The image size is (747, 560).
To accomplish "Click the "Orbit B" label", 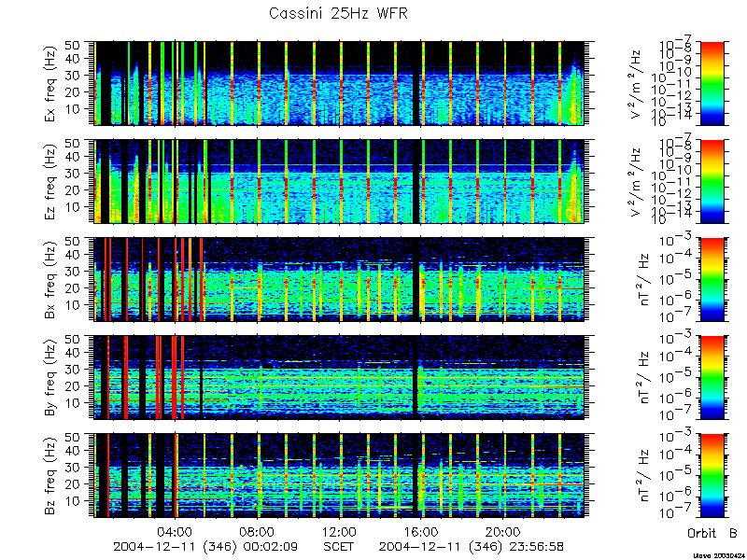I will 712,533.
